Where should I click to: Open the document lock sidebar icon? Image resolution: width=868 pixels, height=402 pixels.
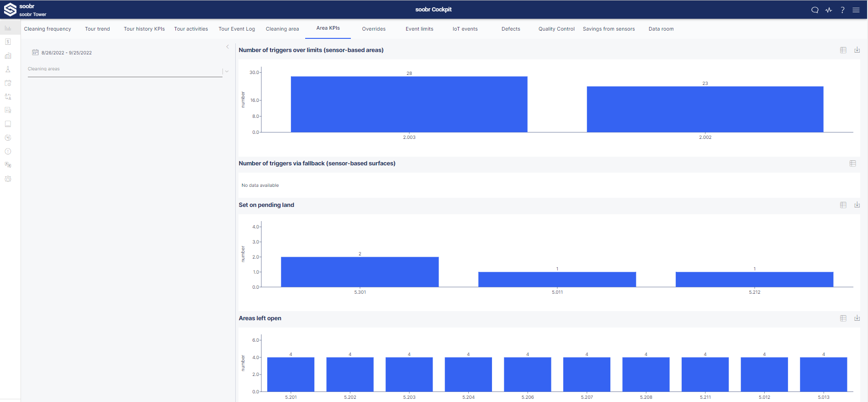8,110
